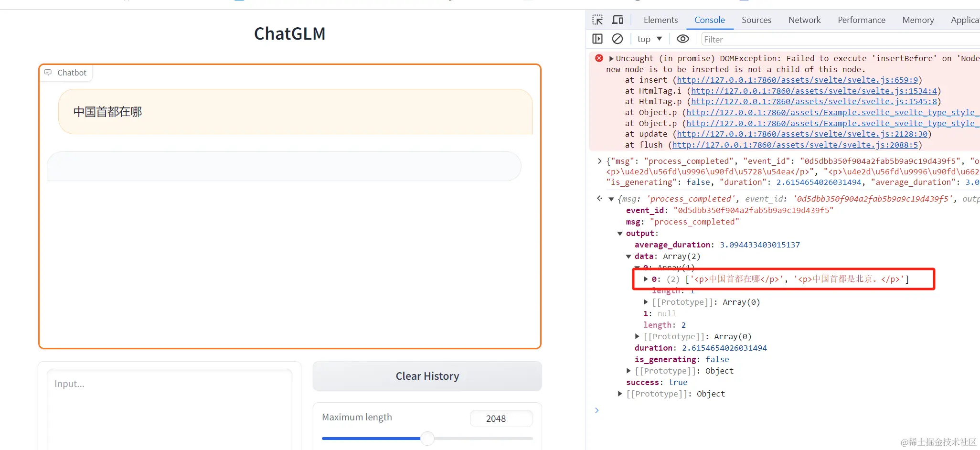Open the Network tab

pos(804,20)
